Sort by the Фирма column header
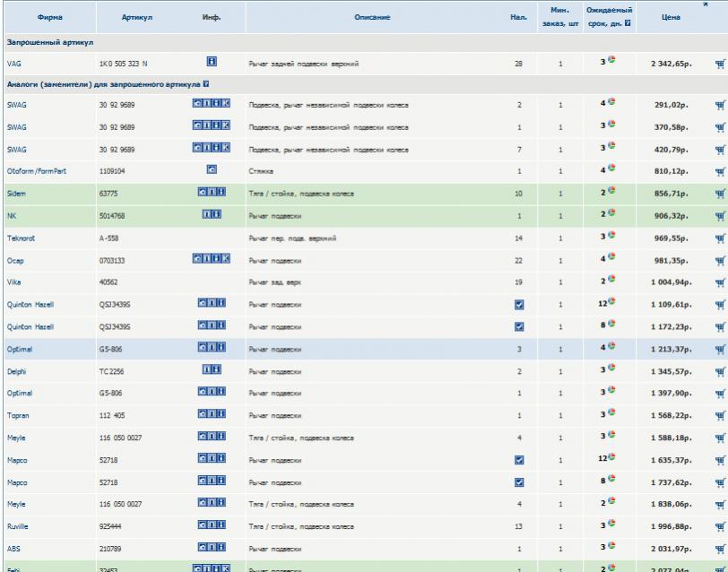The height and width of the screenshot is (572, 728). pos(49,17)
